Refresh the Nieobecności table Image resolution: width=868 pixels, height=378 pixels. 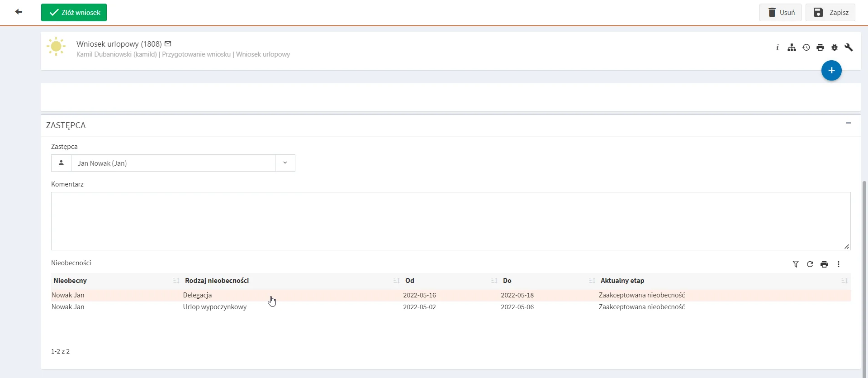[810, 264]
